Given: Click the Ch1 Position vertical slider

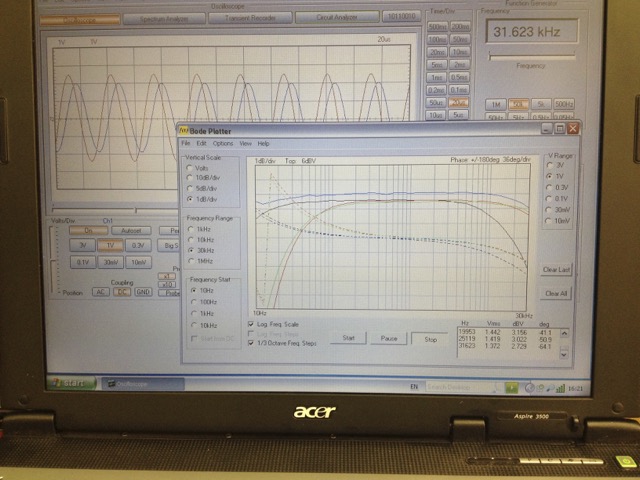Looking at the screenshot, I should [54, 259].
